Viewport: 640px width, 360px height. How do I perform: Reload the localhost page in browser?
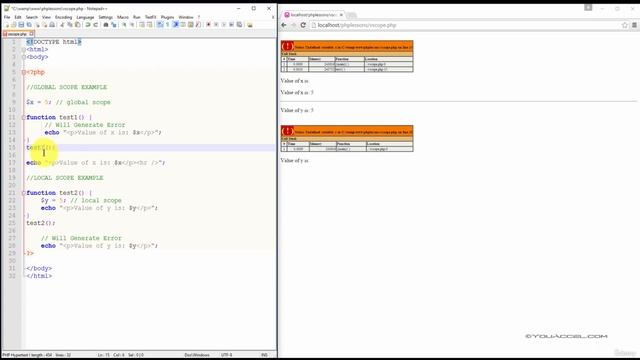[303, 25]
